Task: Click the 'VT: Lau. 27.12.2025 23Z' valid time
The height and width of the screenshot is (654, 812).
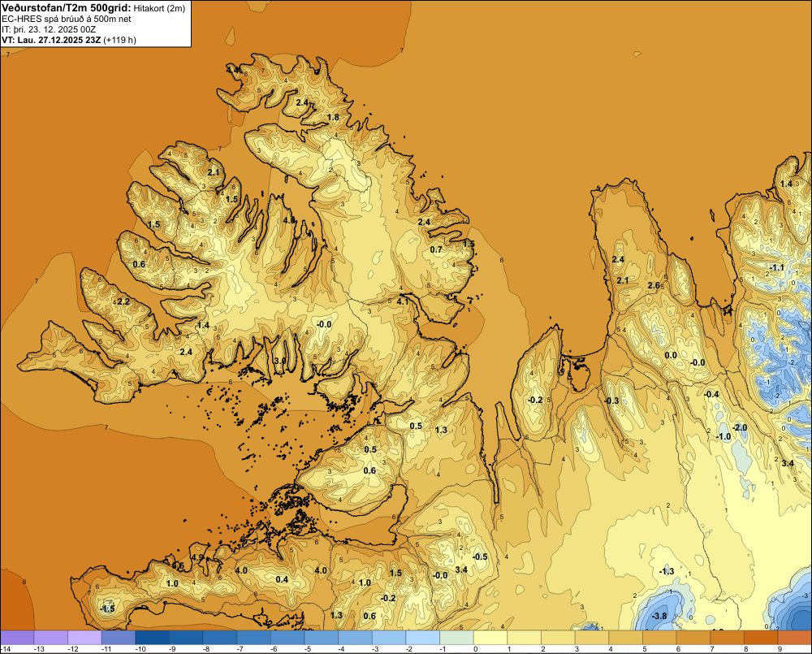Action: (x=51, y=40)
